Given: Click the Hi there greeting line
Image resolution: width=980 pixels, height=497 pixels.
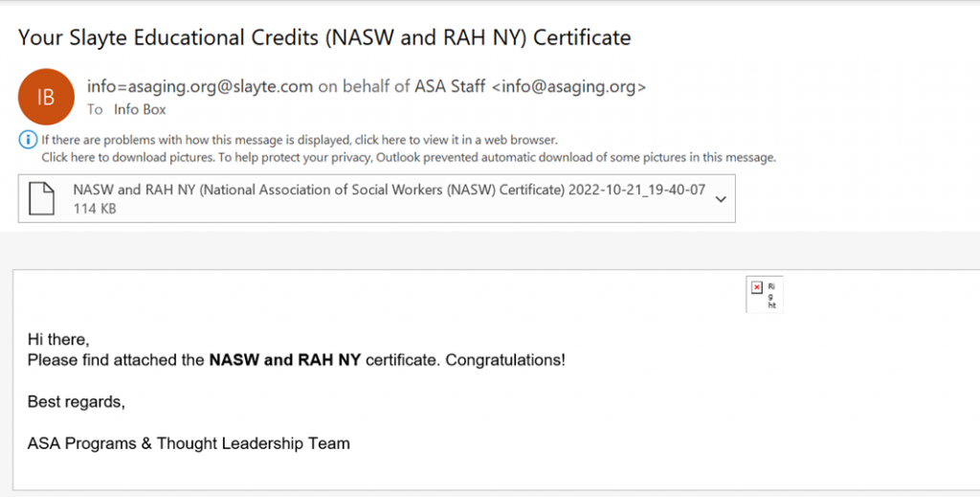Looking at the screenshot, I should coord(58,339).
